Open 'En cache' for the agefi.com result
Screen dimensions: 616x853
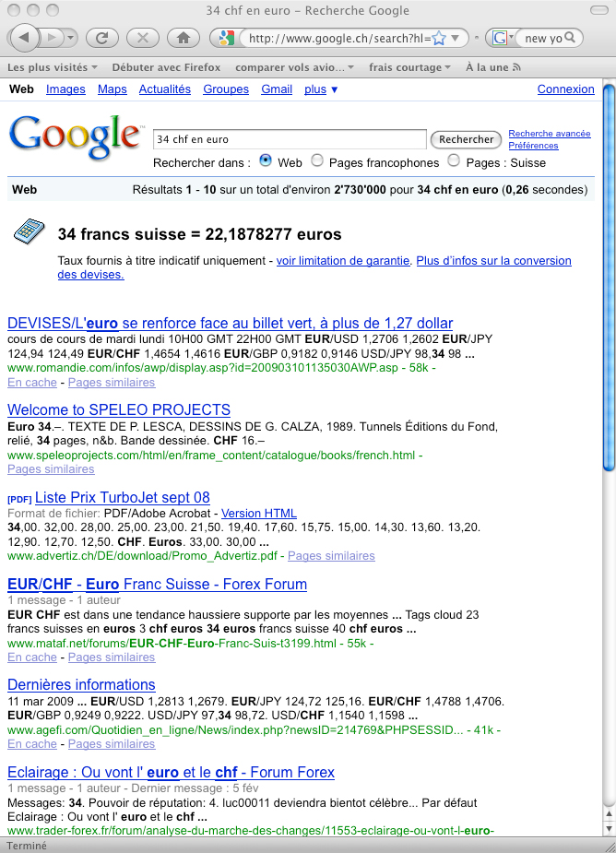pos(32,743)
